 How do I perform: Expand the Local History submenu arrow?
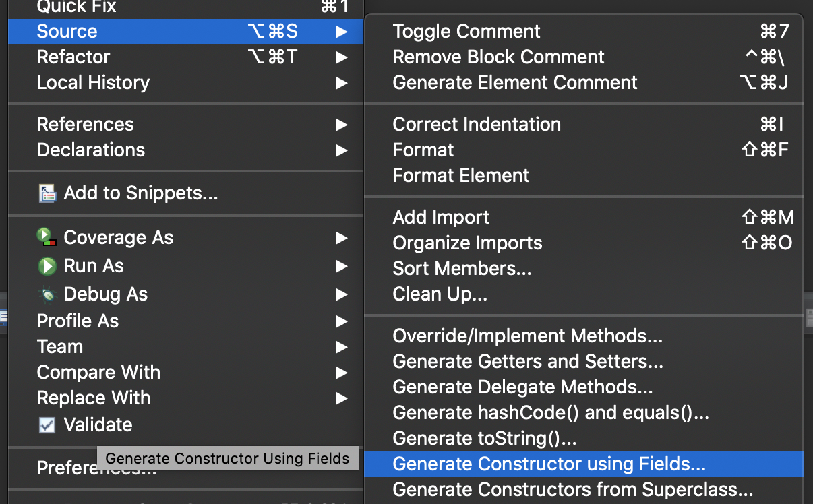342,83
